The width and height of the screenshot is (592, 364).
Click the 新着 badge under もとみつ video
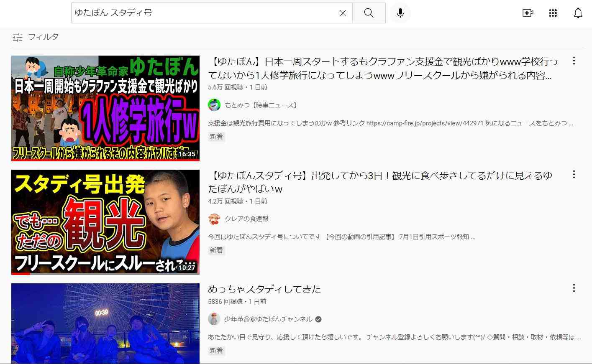(x=217, y=137)
